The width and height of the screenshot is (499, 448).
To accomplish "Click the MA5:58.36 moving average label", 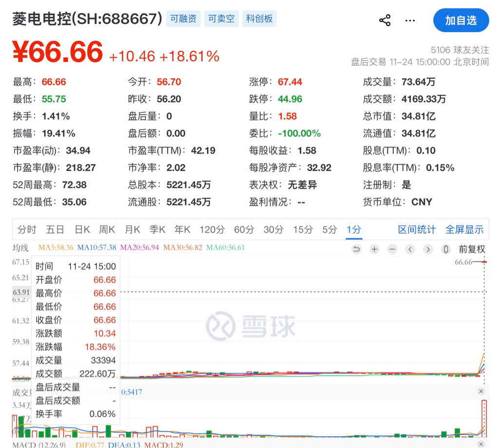I will coord(56,248).
